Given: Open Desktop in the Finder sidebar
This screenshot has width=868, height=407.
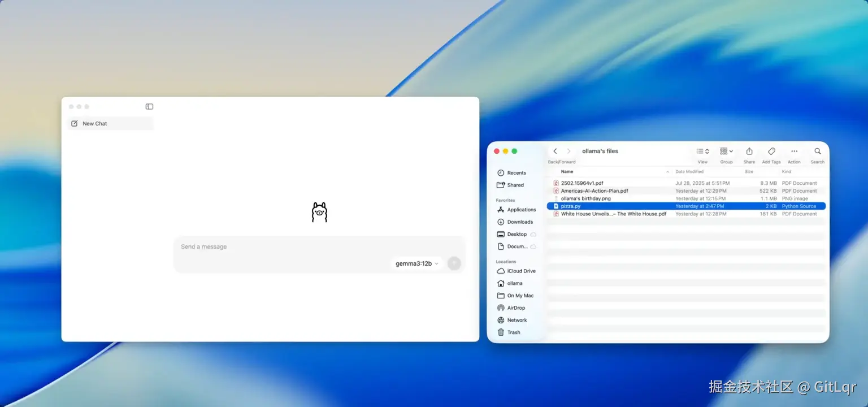Looking at the screenshot, I should click(x=517, y=234).
